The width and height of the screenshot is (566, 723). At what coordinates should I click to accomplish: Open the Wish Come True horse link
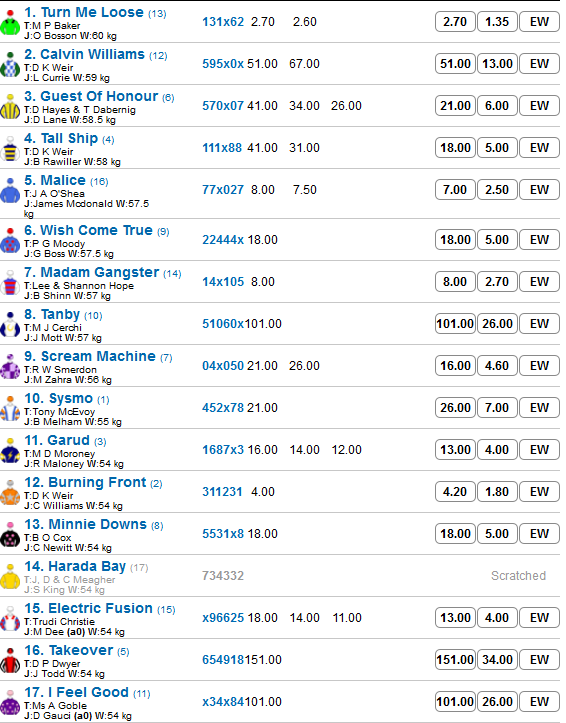[88, 230]
